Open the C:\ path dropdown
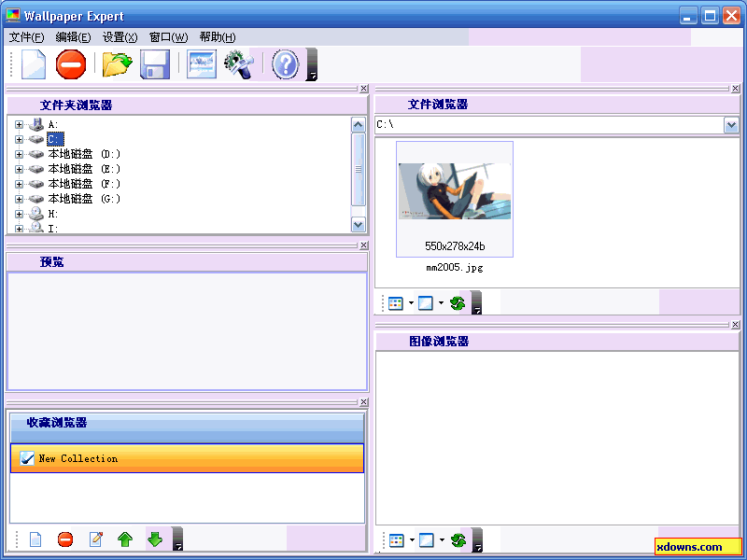Image resolution: width=747 pixels, height=560 pixels. pyautogui.click(x=731, y=125)
